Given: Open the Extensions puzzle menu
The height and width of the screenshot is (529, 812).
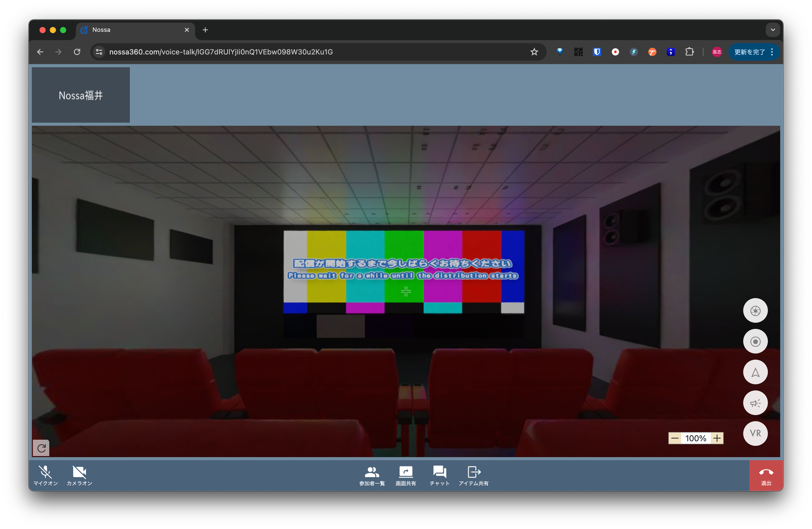Looking at the screenshot, I should pos(689,52).
